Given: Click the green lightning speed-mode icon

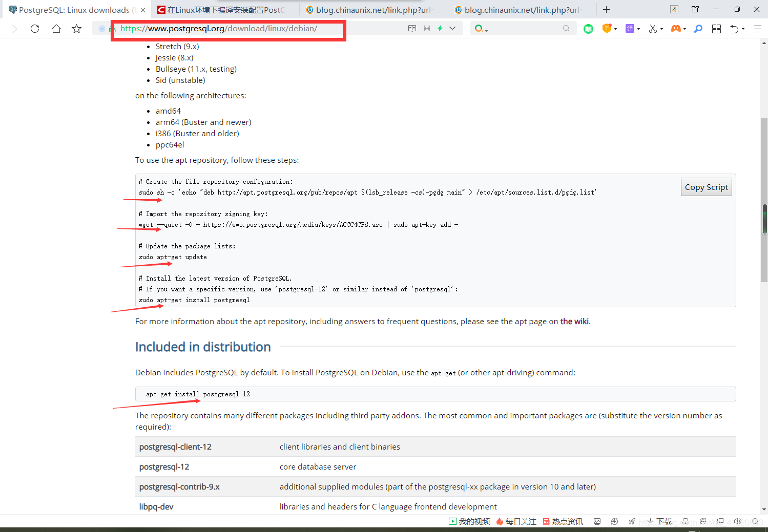Looking at the screenshot, I should click(440, 29).
